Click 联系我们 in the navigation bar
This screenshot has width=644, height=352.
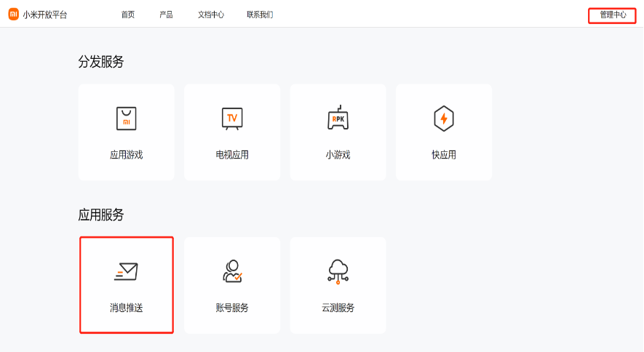pos(260,15)
